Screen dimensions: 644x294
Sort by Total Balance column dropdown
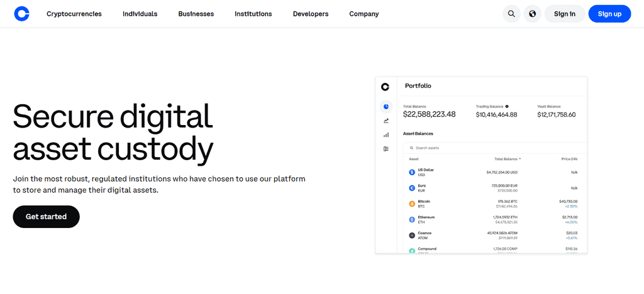point(508,158)
